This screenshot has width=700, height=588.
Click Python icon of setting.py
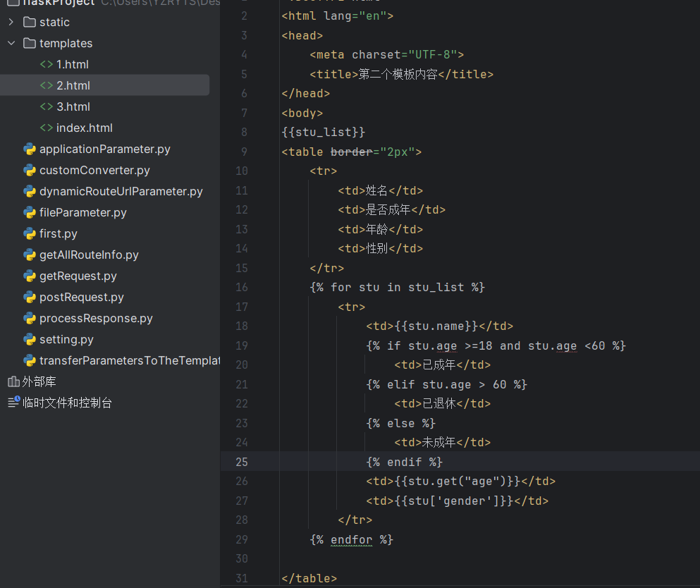30,340
